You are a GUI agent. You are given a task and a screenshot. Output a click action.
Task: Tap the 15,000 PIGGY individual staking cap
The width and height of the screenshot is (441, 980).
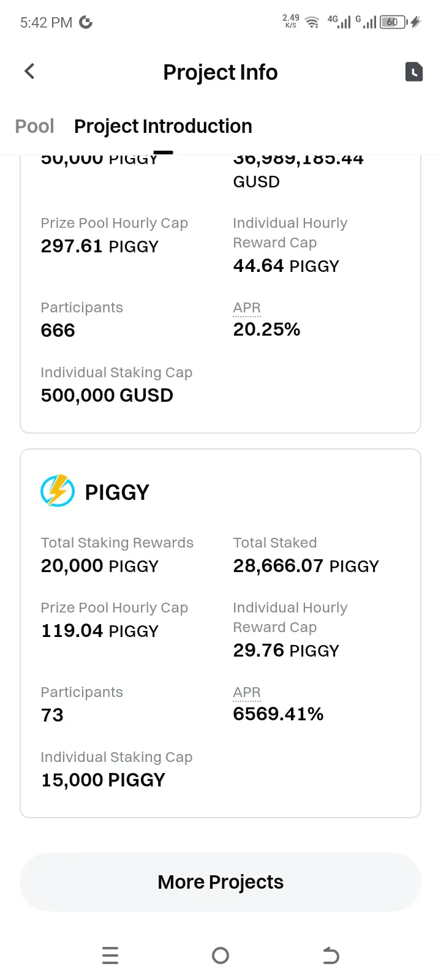[103, 780]
